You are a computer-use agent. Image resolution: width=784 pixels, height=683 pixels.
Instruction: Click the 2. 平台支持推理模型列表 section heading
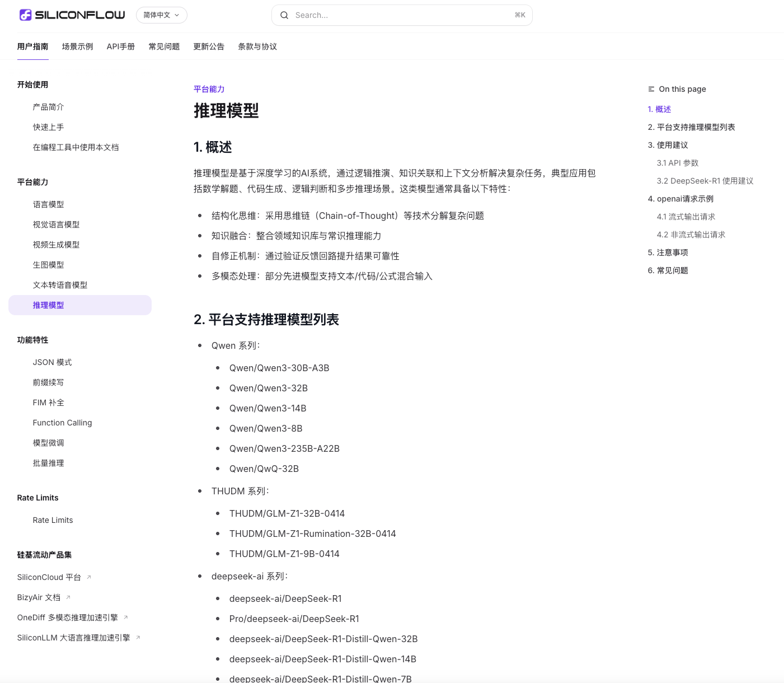tap(266, 320)
